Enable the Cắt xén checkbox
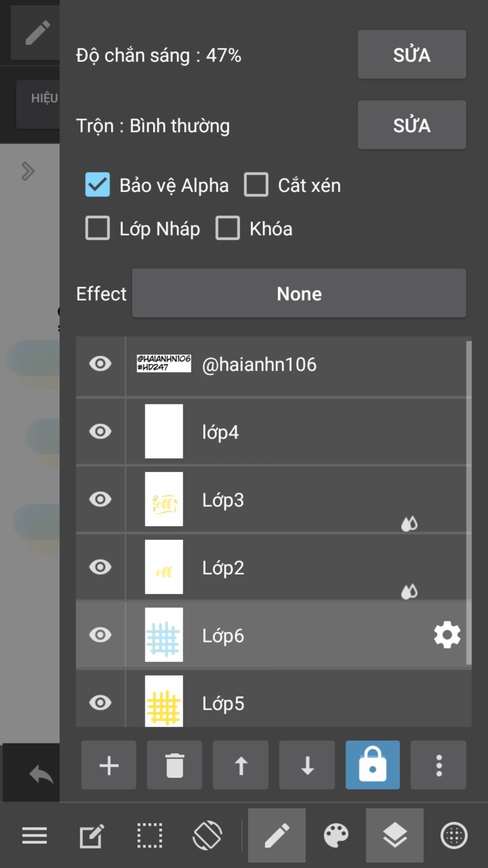Image resolution: width=488 pixels, height=868 pixels. pyautogui.click(x=256, y=185)
